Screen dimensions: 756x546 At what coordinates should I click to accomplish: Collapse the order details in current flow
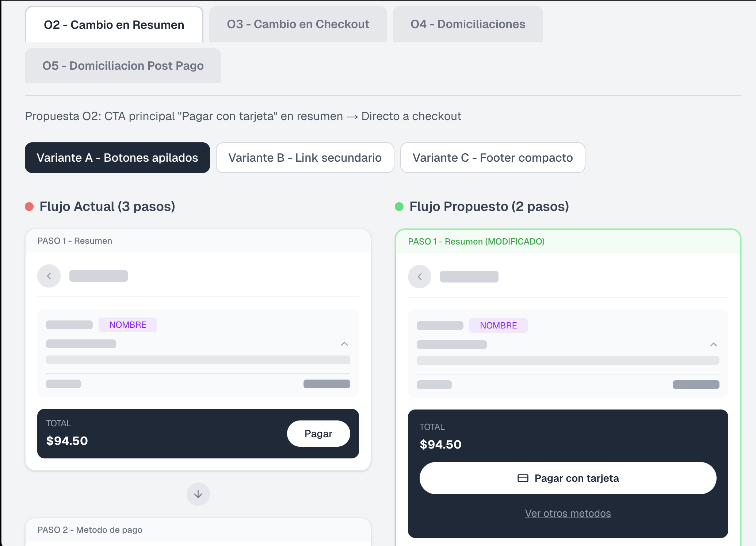tap(344, 344)
